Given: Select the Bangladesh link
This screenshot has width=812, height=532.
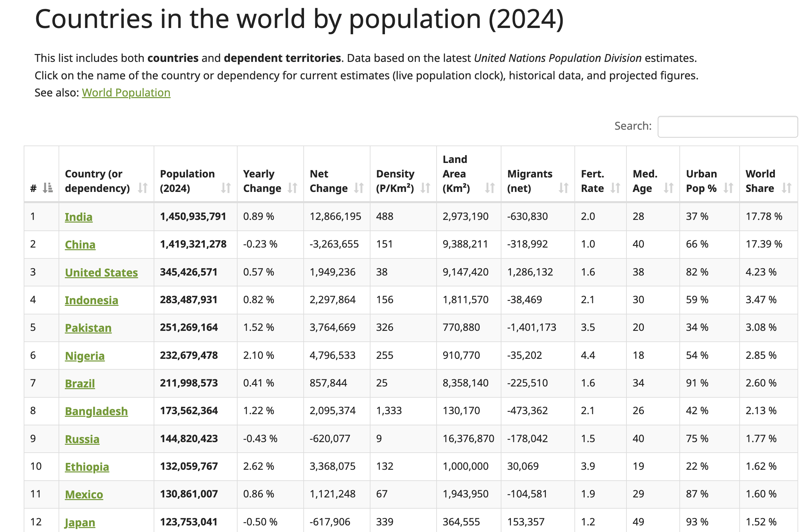Looking at the screenshot, I should [x=96, y=411].
